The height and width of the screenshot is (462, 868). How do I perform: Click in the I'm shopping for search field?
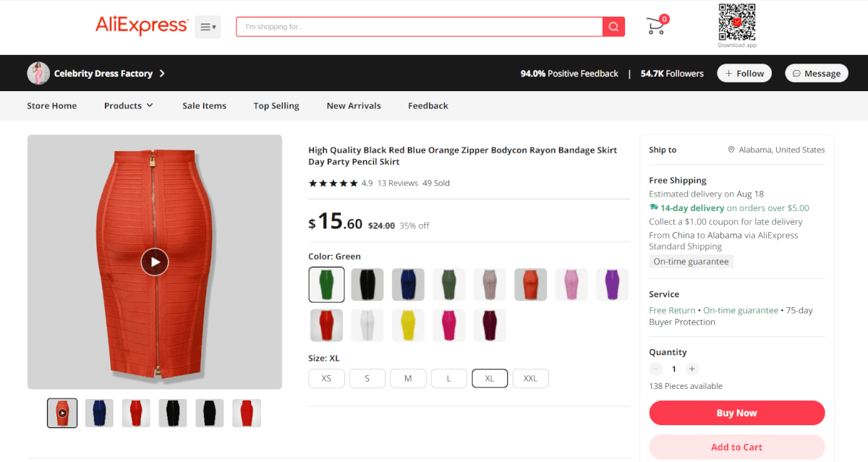coord(420,27)
